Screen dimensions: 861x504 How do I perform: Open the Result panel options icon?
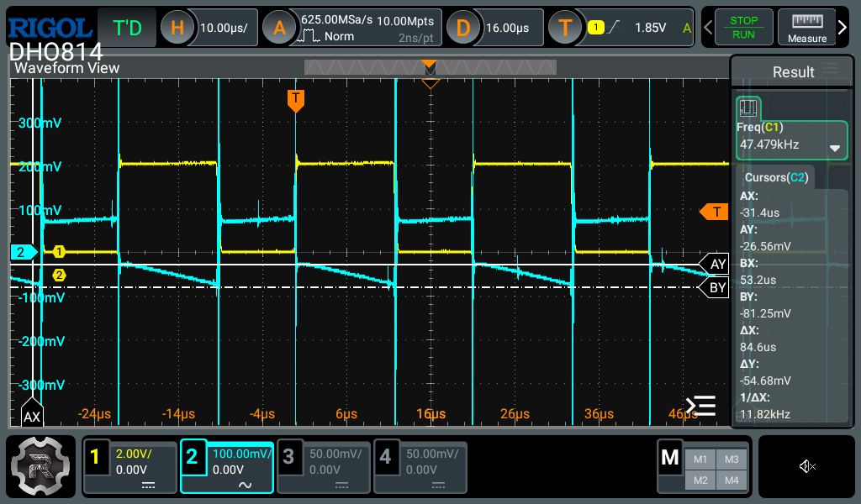coord(831,70)
